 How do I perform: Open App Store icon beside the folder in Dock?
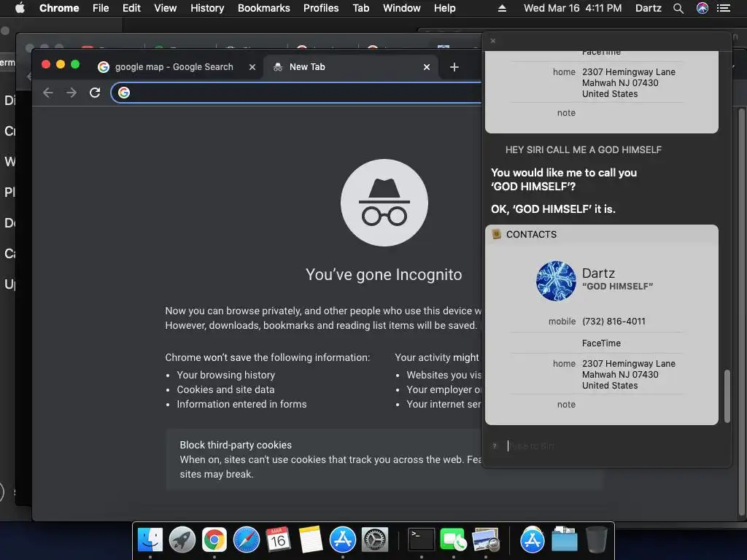coord(532,540)
